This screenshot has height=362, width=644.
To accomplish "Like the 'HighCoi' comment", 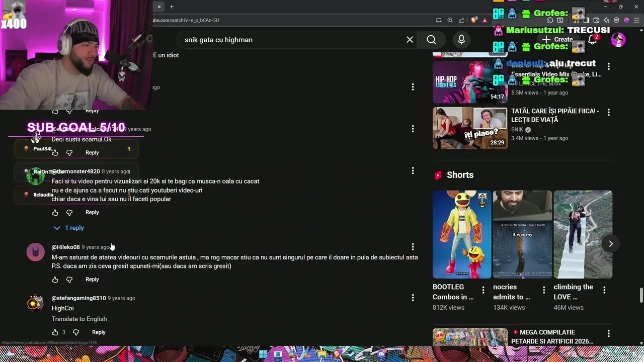I will [55, 332].
